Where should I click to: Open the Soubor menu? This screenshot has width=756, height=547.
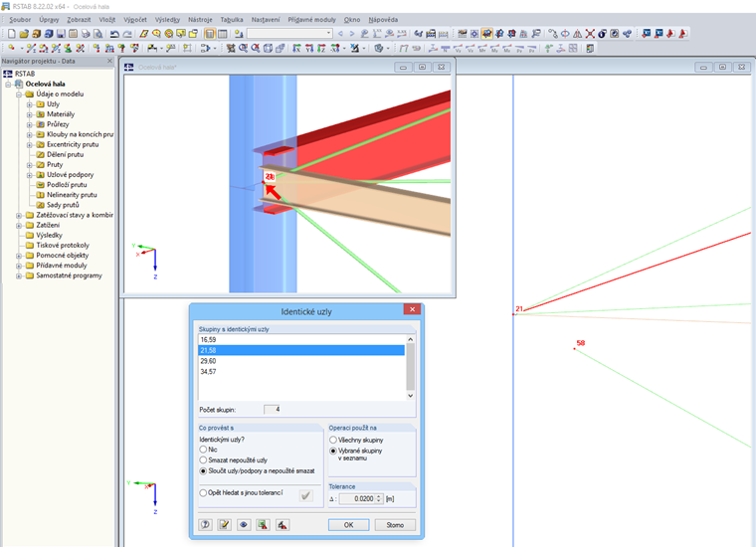[x=20, y=20]
